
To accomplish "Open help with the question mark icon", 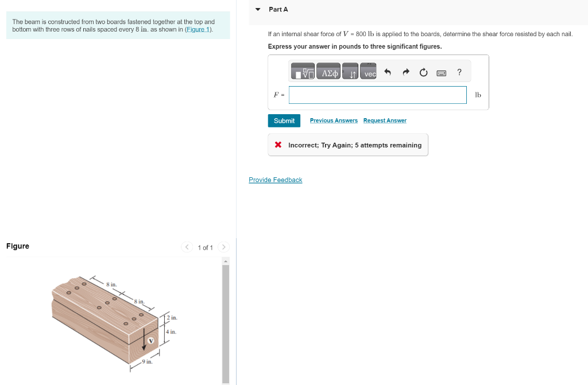I will point(458,72).
